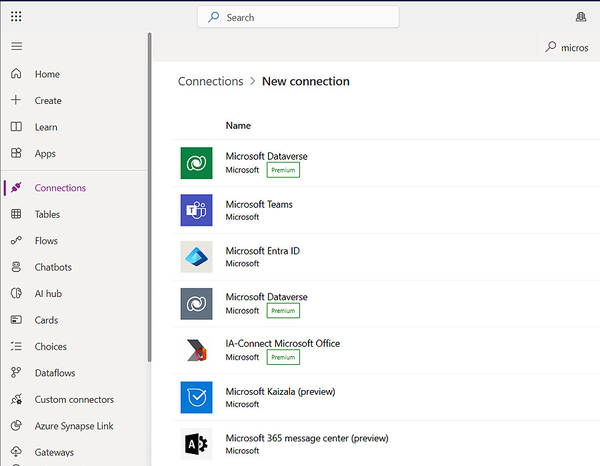Click the Tables grid icon

(x=16, y=214)
